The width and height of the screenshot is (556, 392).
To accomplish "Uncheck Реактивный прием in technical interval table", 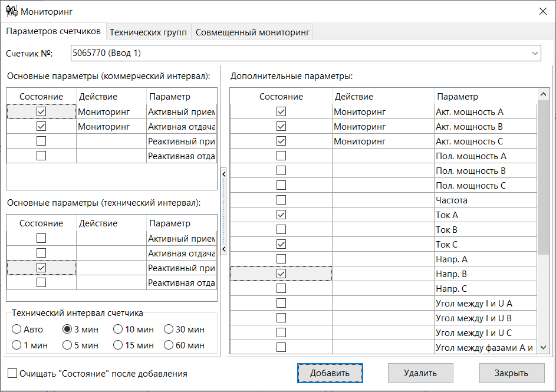I will tap(41, 267).
